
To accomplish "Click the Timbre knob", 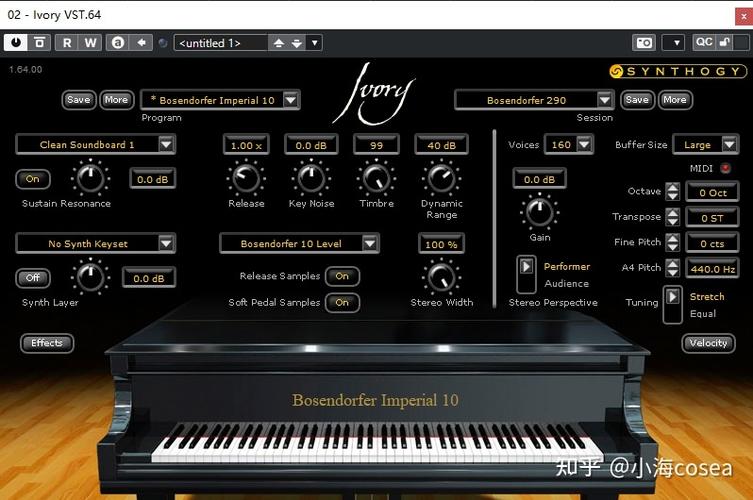I will (x=376, y=178).
